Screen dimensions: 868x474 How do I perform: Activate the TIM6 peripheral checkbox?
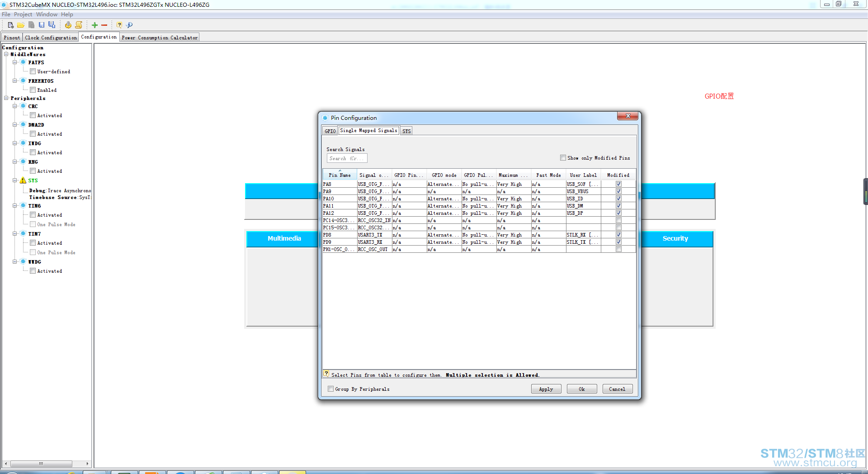click(33, 215)
